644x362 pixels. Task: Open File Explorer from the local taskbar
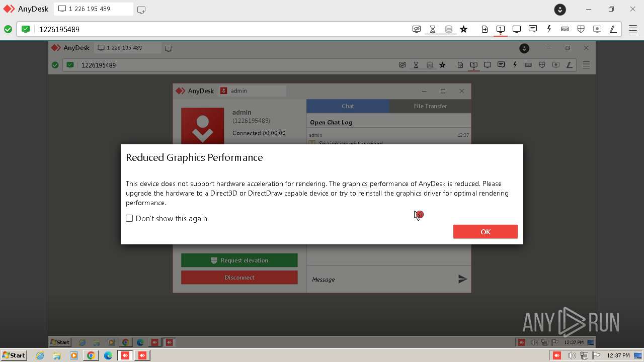pyautogui.click(x=57, y=355)
